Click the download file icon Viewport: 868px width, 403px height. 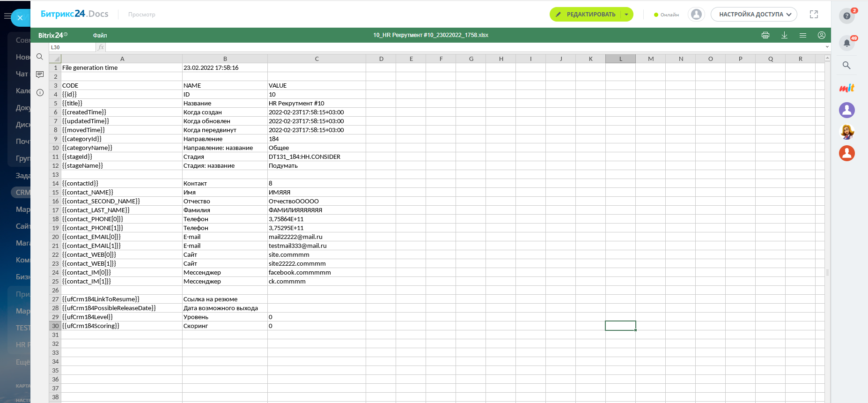pos(784,35)
